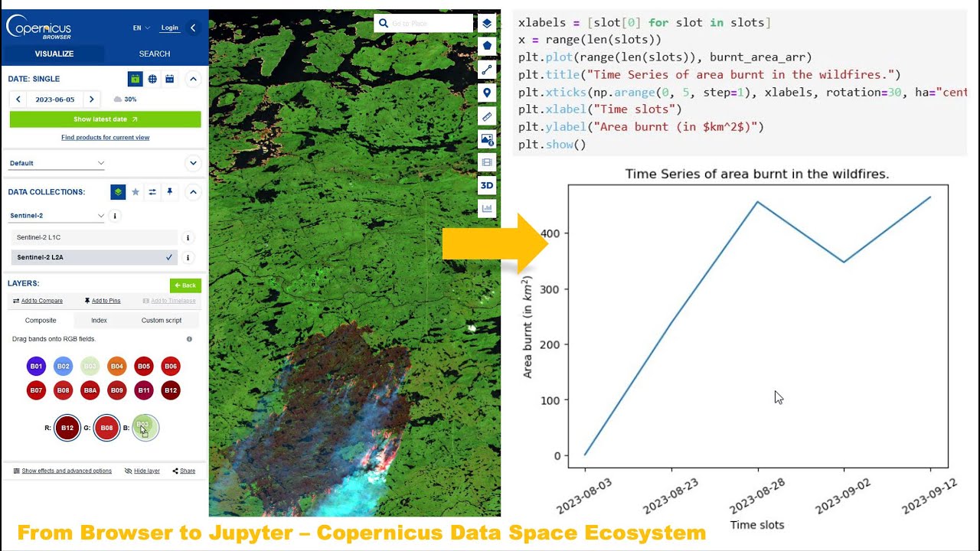Open the Sentinel-2 collection dropdown
Viewport: 980px width, 551px height.
pyautogui.click(x=57, y=216)
